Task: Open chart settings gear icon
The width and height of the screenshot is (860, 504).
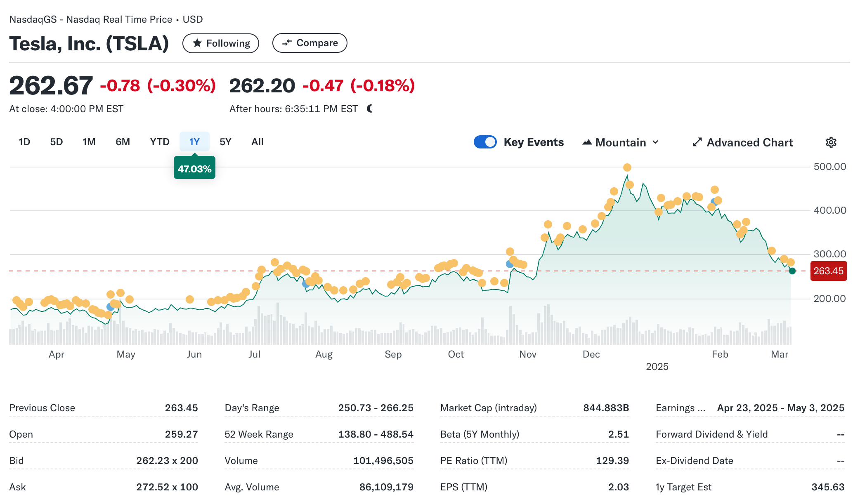Action: click(x=831, y=142)
